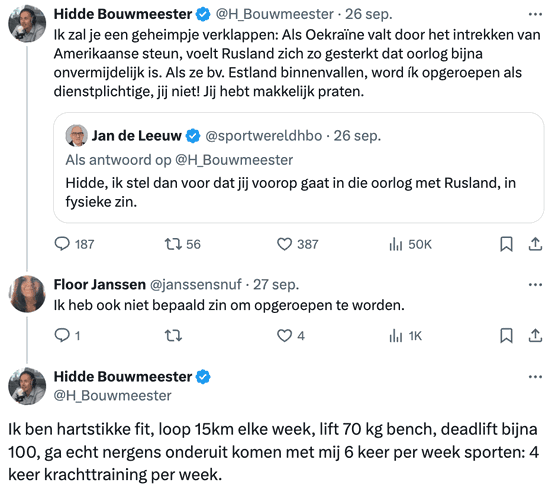Open more options on first Hidde tweet
The height and width of the screenshot is (489, 555).
(535, 15)
